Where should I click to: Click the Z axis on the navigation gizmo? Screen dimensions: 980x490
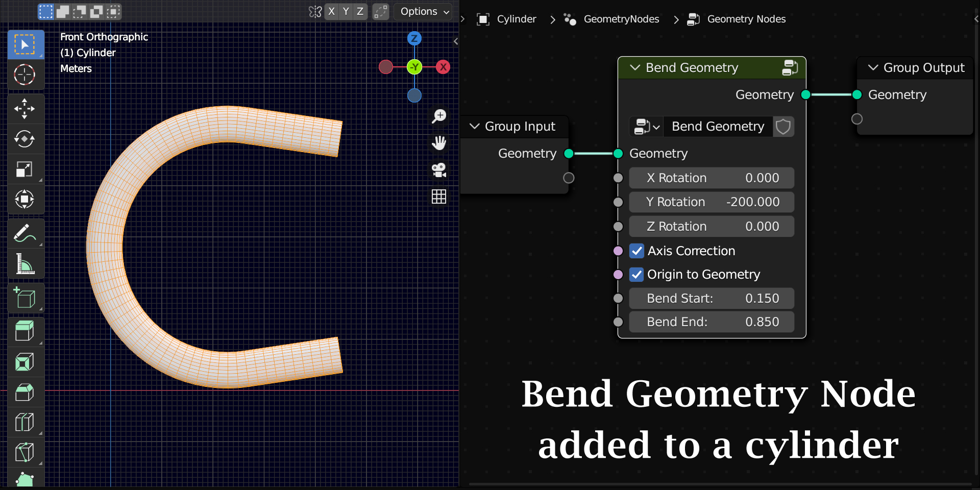coord(414,38)
